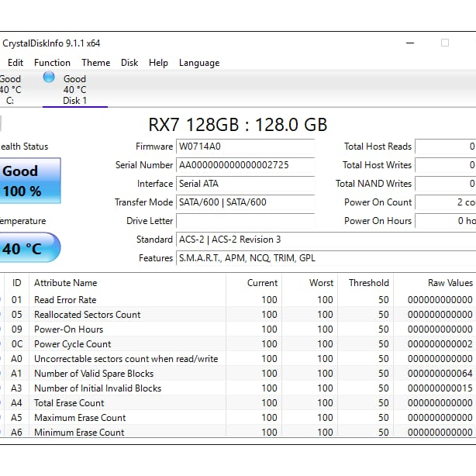Click the Total Host Writes value box
The width and height of the screenshot is (476, 476).
click(445, 165)
